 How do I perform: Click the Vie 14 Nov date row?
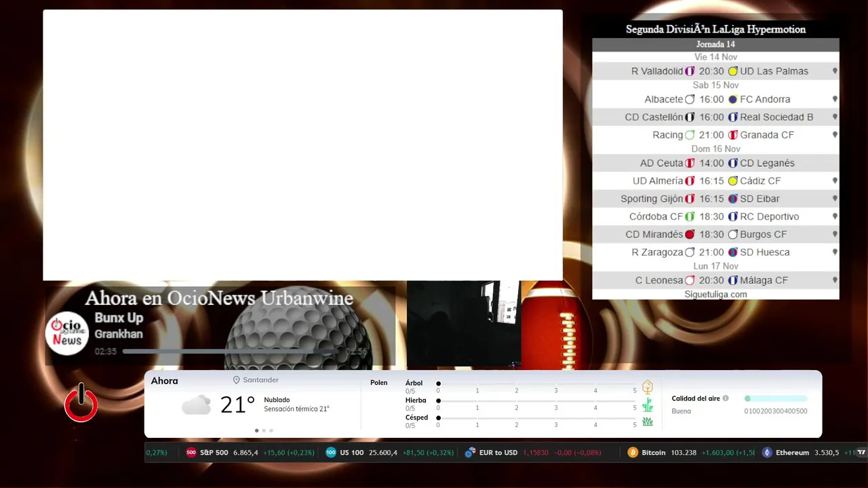(x=715, y=58)
